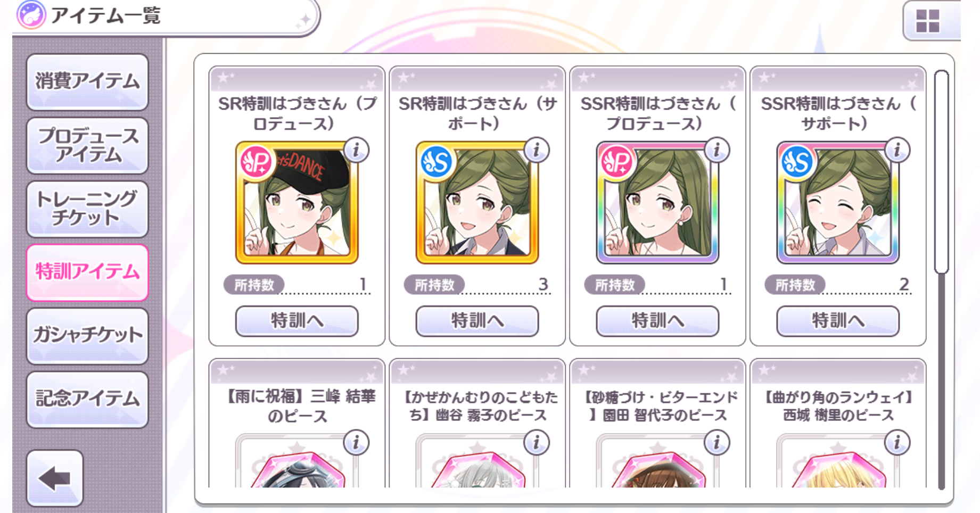The height and width of the screenshot is (513, 980).
Task: Select the トレーニングチケット tab
Action: 87,209
